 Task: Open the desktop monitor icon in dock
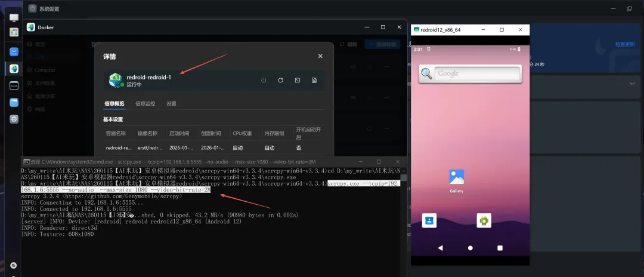click(14, 18)
